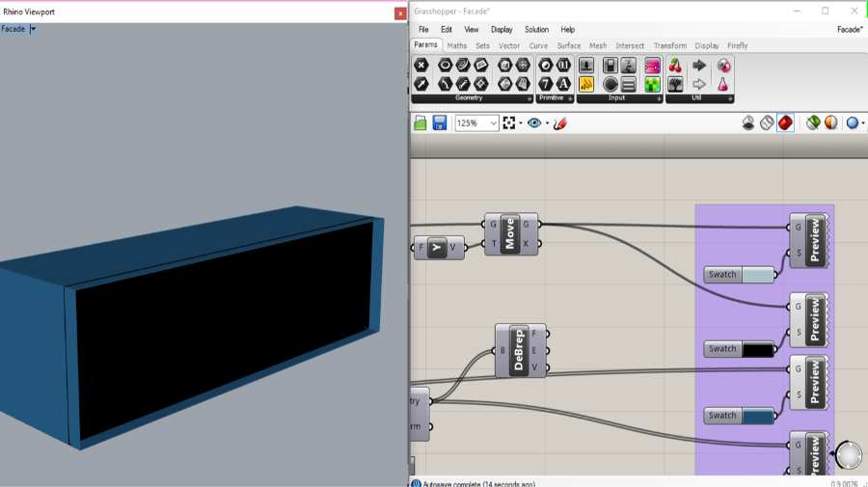This screenshot has width=868, height=487.
Task: Choose the pink Gradient input icon
Action: [652, 66]
